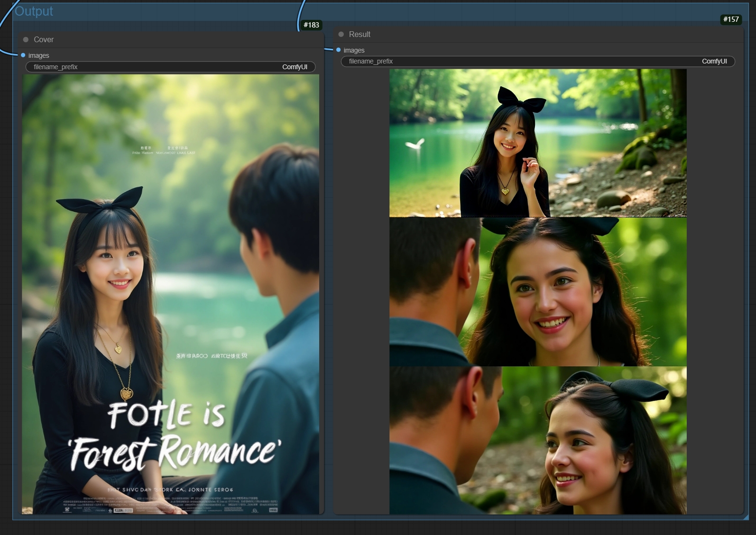Edit the ComfyUI value in Cover's prefix field
Viewport: 756px width, 535px height.
(x=295, y=67)
